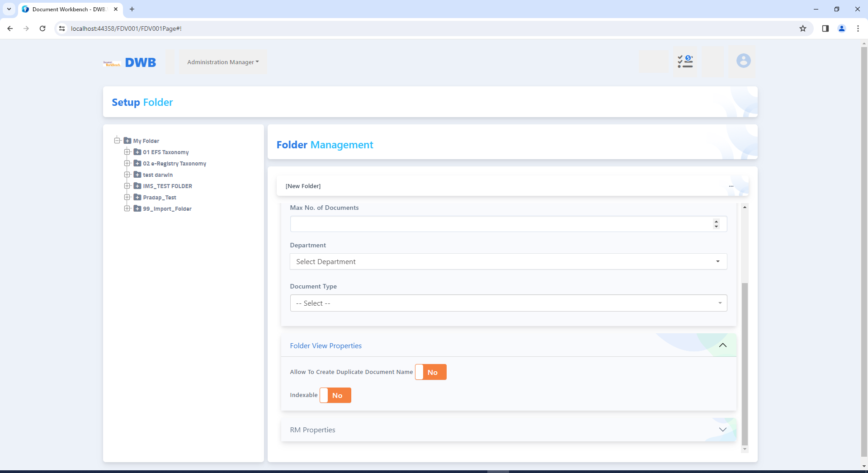This screenshot has height=473, width=868.
Task: Open the browser side panel icon
Action: click(x=825, y=28)
